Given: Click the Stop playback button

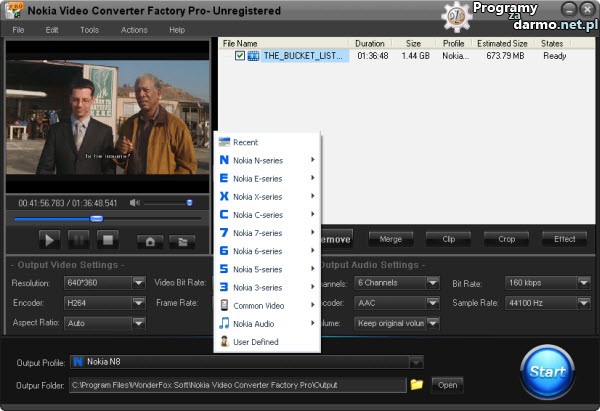Looking at the screenshot, I should pos(109,240).
